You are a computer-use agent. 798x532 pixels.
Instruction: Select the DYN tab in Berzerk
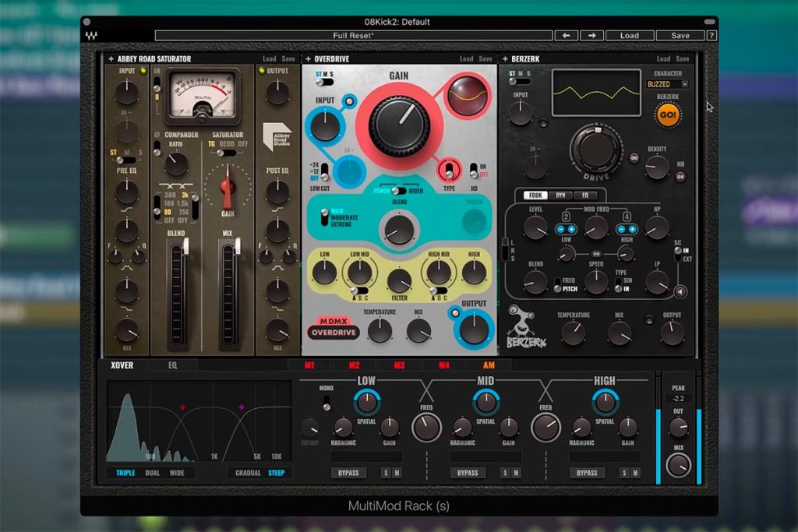(560, 196)
